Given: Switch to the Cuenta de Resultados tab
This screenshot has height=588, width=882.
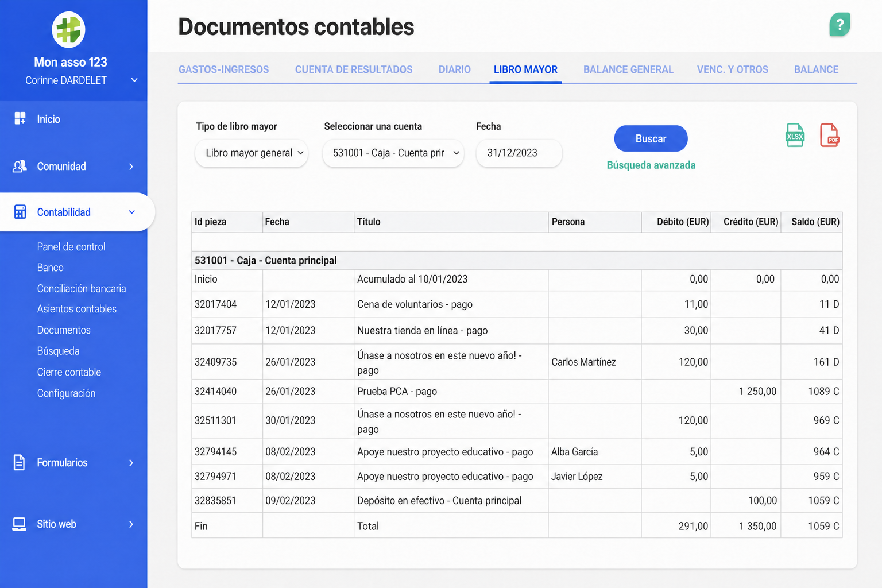Looking at the screenshot, I should (354, 69).
